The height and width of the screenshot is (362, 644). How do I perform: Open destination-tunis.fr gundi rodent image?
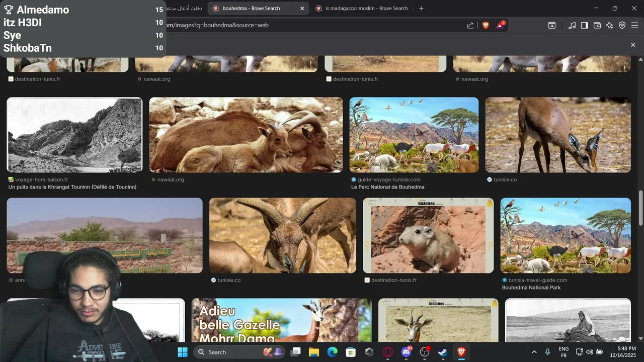click(428, 235)
